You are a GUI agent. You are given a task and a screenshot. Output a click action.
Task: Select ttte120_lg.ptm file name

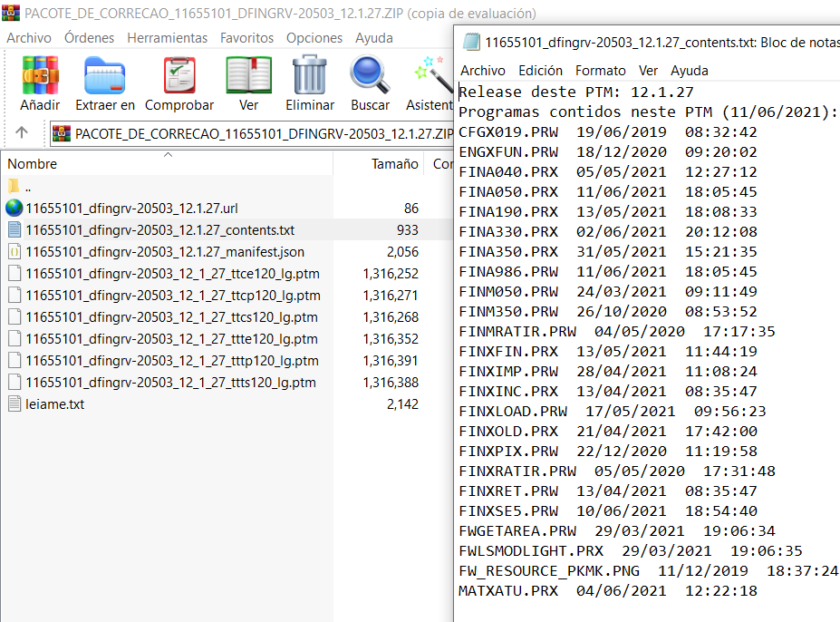172,339
